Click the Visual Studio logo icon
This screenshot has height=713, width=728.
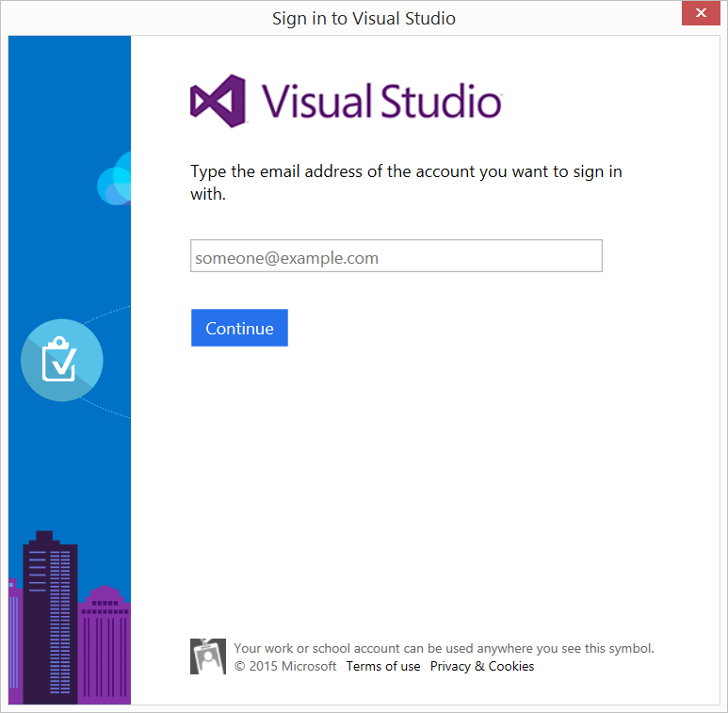[218, 101]
